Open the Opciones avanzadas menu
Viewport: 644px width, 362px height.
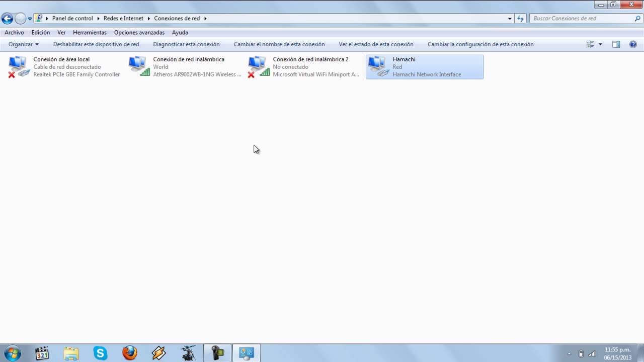[x=139, y=32]
